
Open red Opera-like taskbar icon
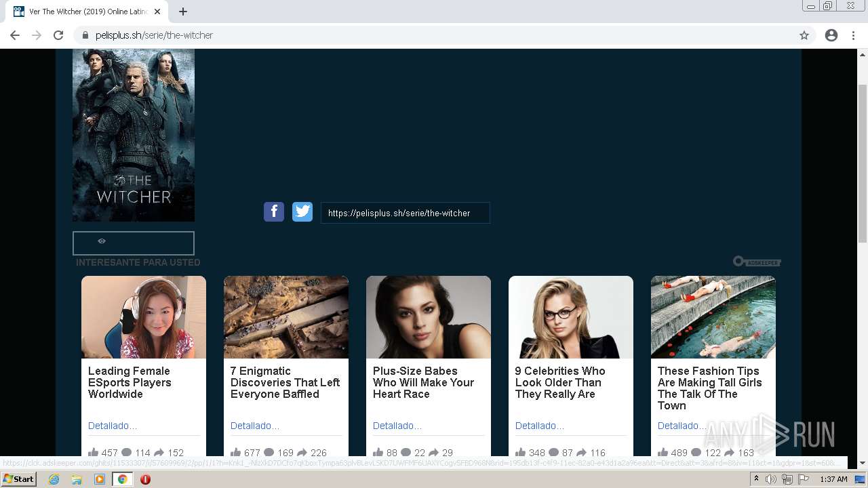[145, 479]
